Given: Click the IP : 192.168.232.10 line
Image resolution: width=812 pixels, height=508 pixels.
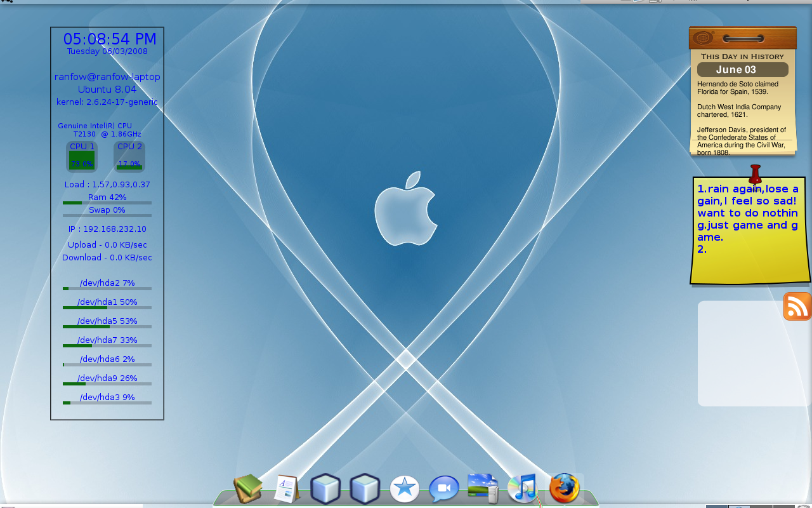Looking at the screenshot, I should point(107,229).
